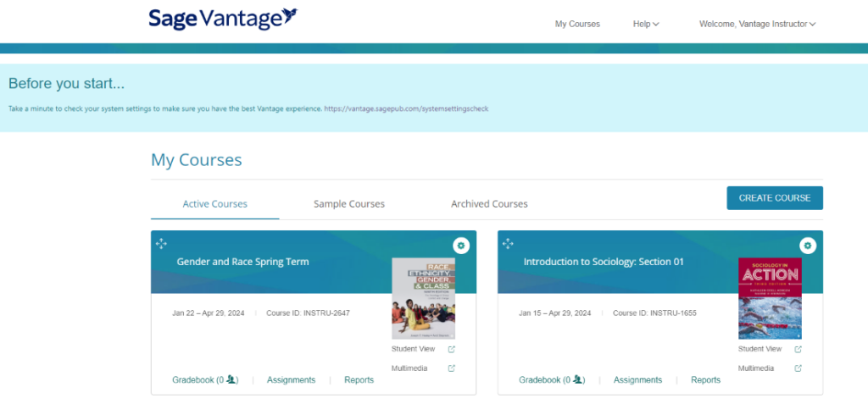The height and width of the screenshot is (415, 868).
Task: Open Assignments for Introduction to Sociology
Action: [x=637, y=380]
